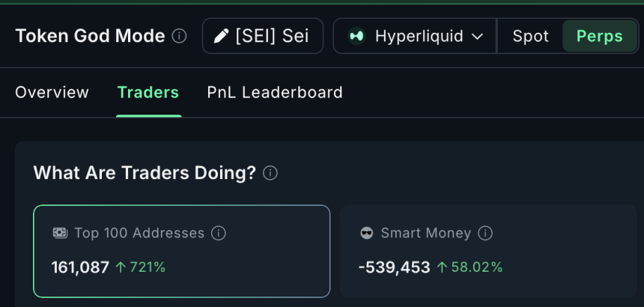Switch to Perps trading mode
Screen dimensions: 644x307
tap(599, 36)
